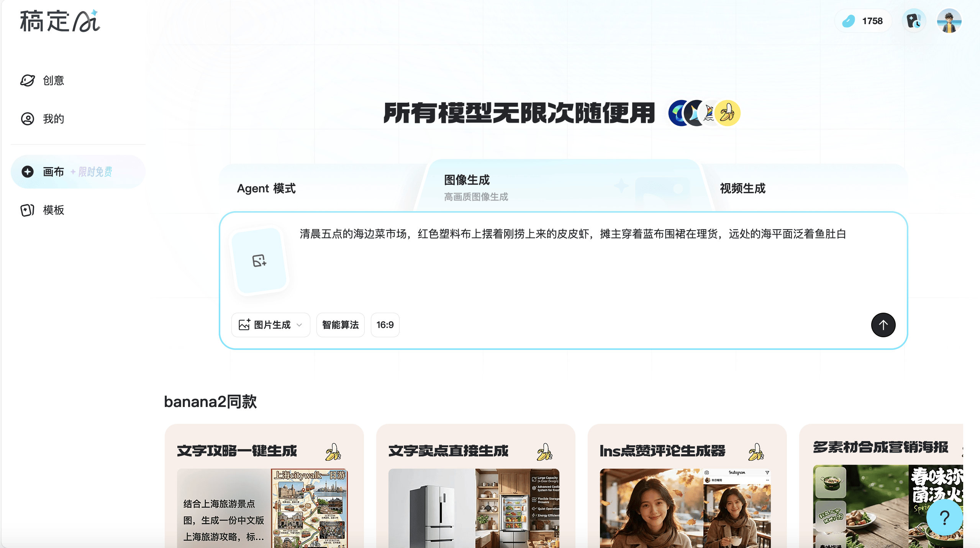Open the 智能算法 model selector
The width and height of the screenshot is (980, 548).
click(340, 325)
